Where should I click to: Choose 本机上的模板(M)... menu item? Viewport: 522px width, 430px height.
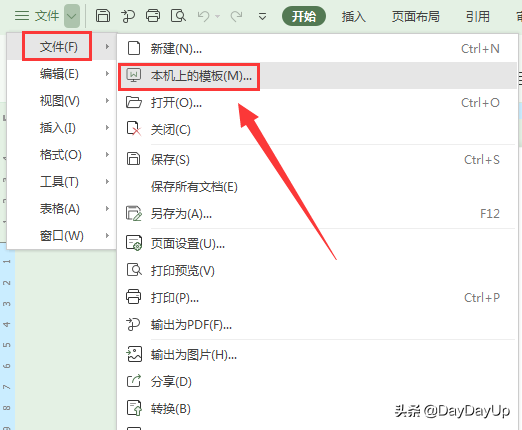point(317,76)
